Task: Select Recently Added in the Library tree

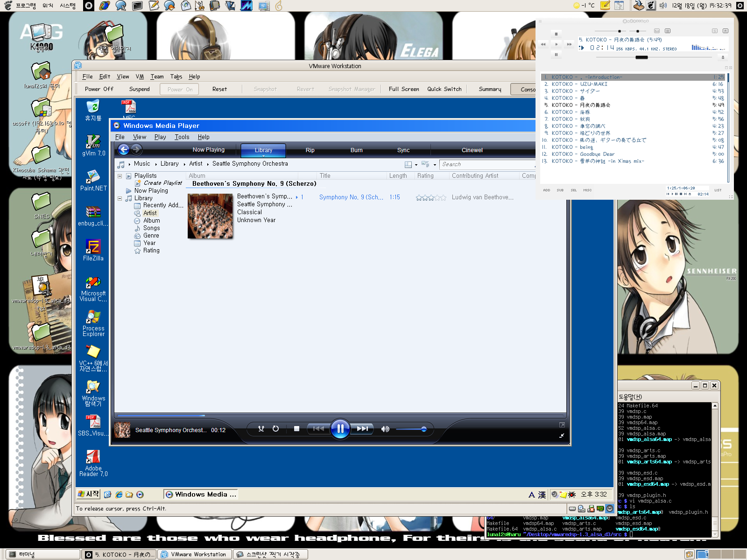Action: tap(163, 205)
